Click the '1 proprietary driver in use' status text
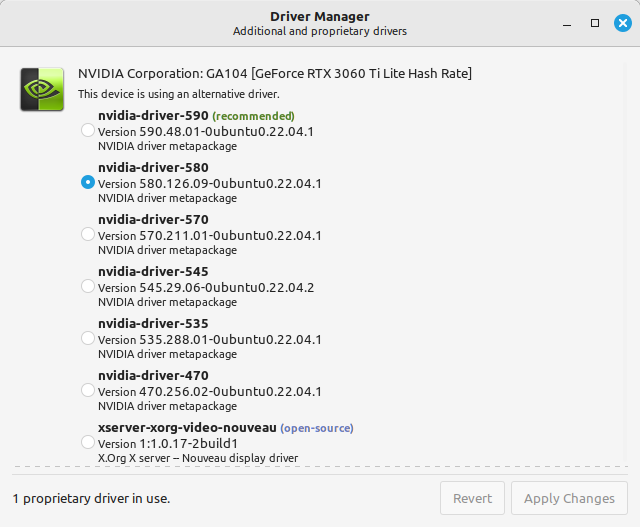 click(90, 498)
